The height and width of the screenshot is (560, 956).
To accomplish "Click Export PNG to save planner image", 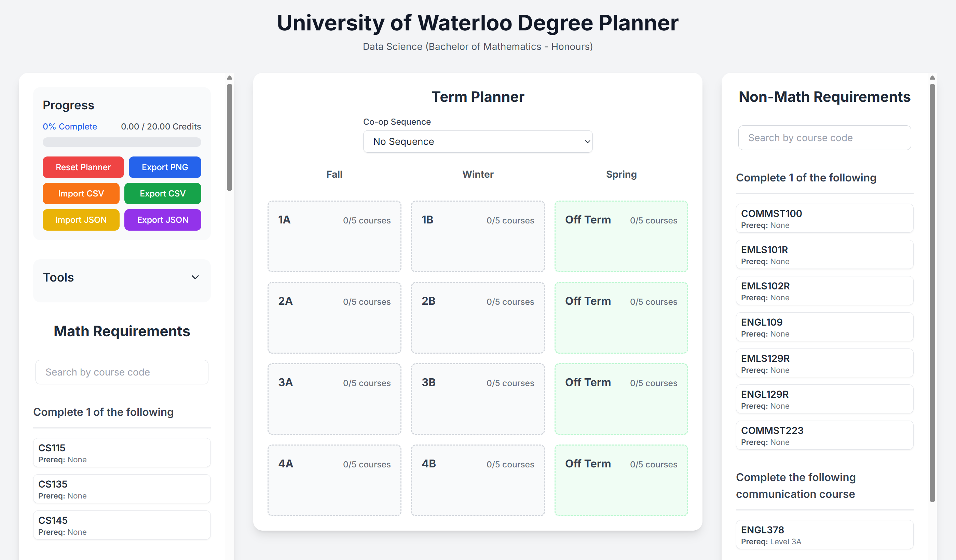I will pyautogui.click(x=165, y=167).
